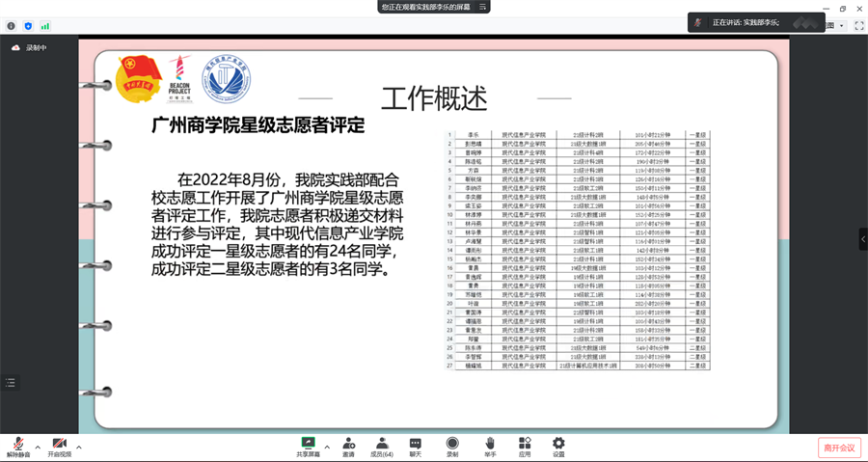Toggle the Record button in toolbar
Image resolution: width=868 pixels, height=462 pixels.
click(452, 445)
